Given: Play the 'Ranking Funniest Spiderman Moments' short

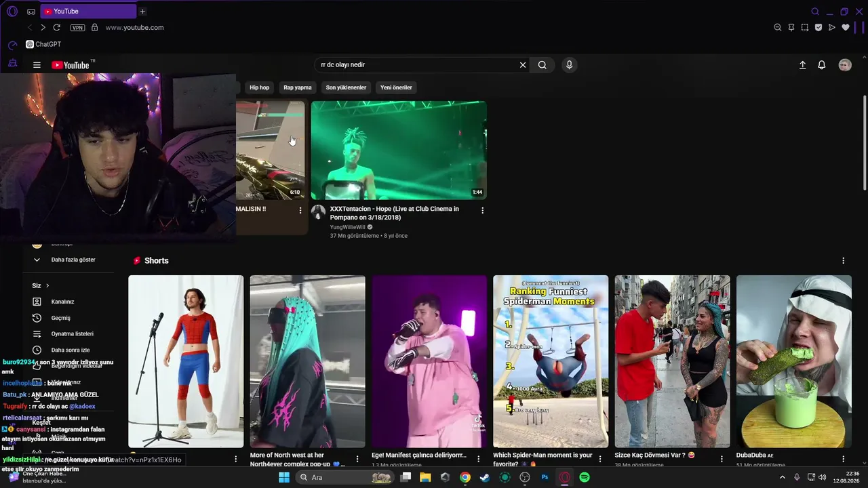Looking at the screenshot, I should [551, 361].
